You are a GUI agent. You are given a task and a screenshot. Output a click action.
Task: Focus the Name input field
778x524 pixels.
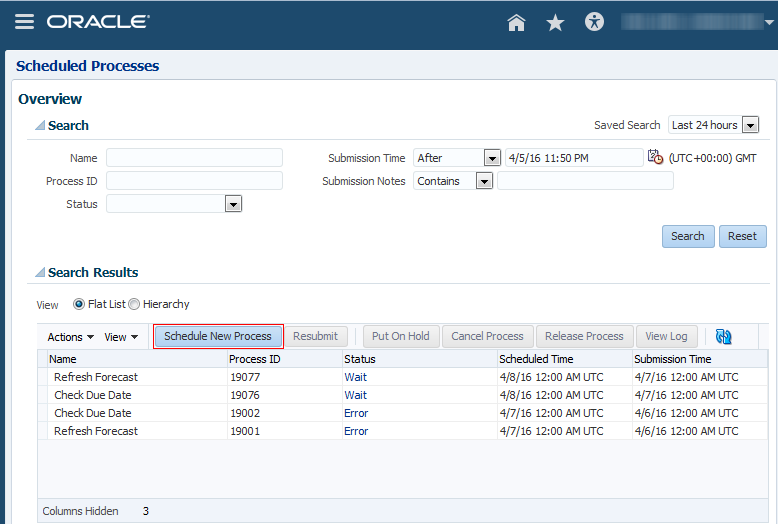coord(194,158)
